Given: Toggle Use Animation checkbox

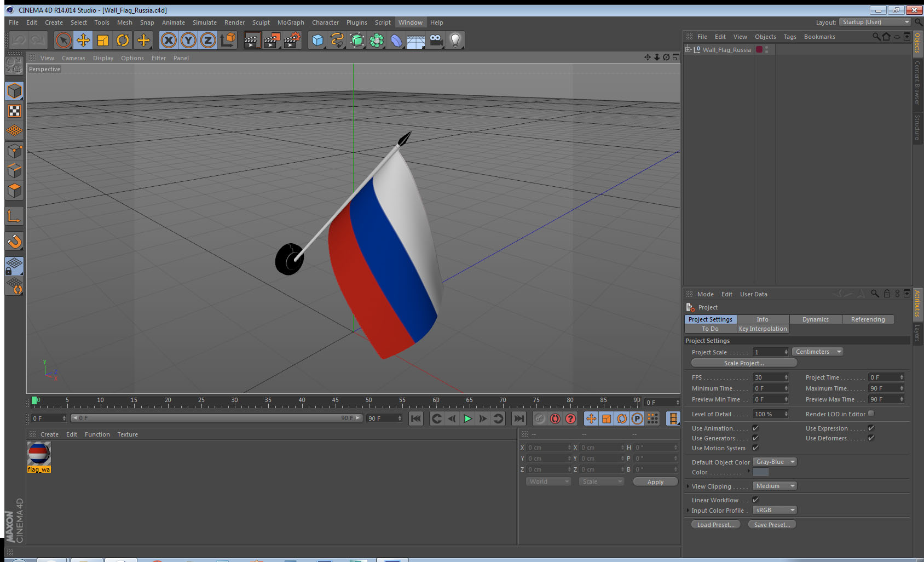Looking at the screenshot, I should [755, 428].
